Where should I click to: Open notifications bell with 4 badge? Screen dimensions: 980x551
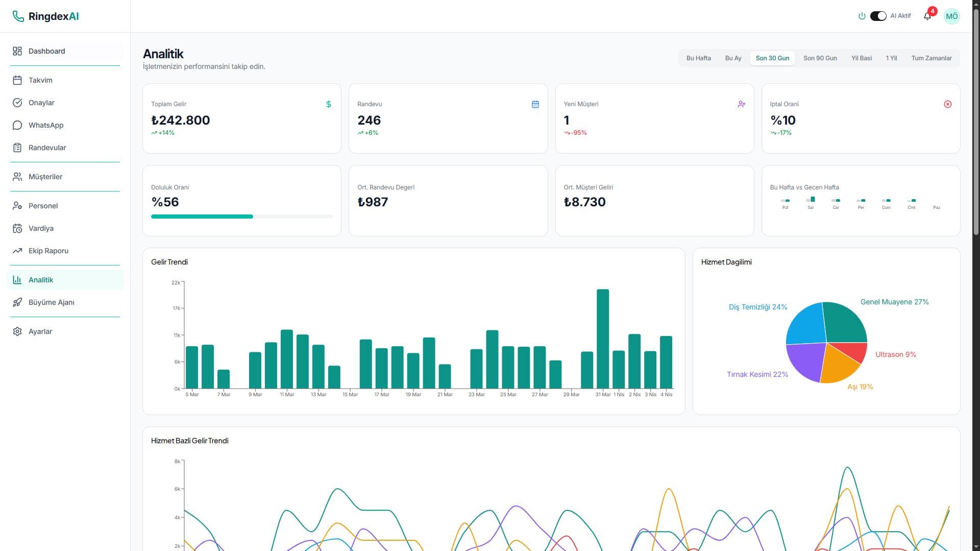click(x=928, y=16)
